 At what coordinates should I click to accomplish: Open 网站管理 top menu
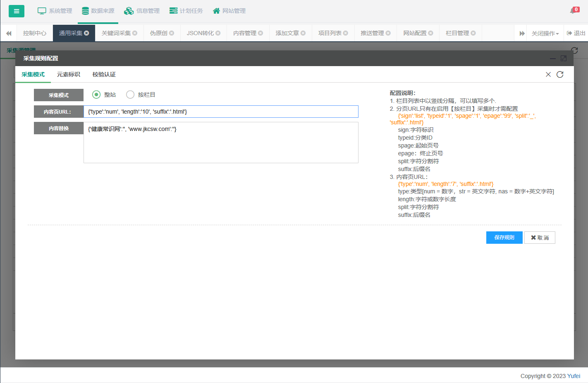tap(229, 11)
